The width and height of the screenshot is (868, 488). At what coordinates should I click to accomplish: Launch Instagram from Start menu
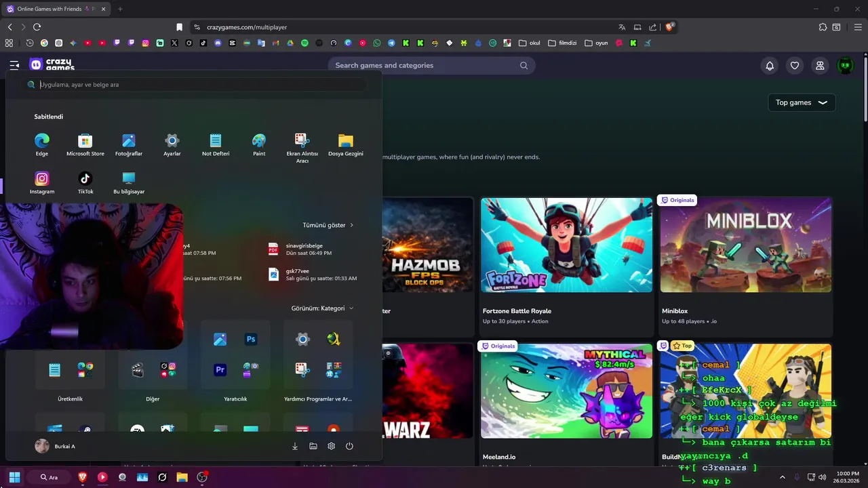(42, 182)
